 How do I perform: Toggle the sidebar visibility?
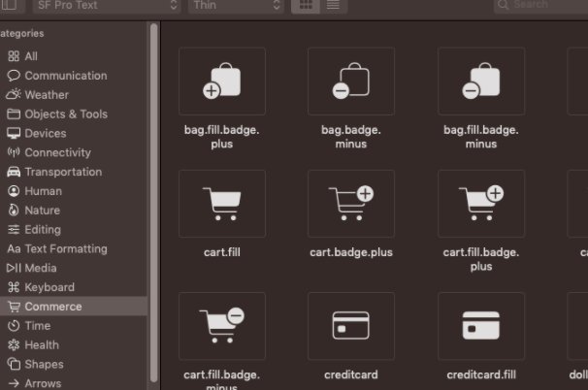click(10, 6)
